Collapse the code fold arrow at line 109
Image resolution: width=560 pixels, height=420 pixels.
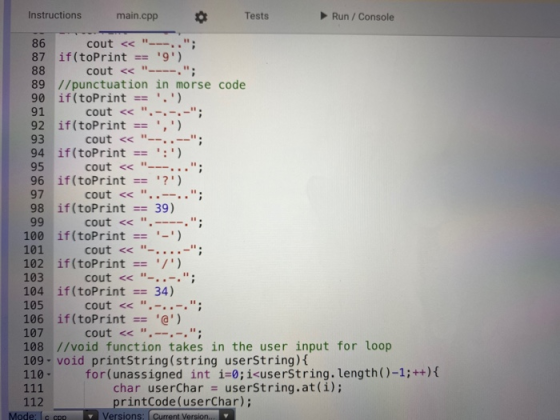[49, 361]
